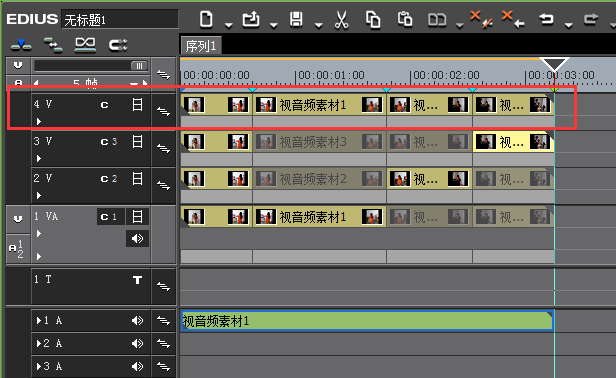The height and width of the screenshot is (378, 616).
Task: Click the Open Project folder icon
Action: 251,19
